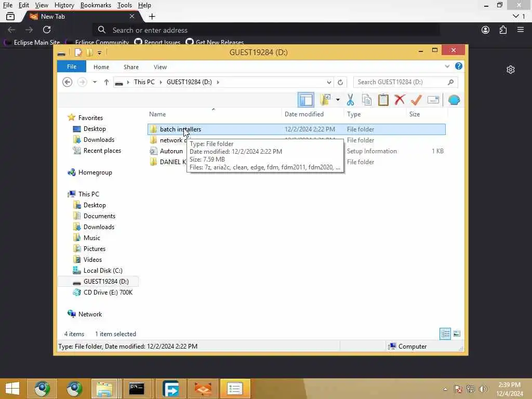The image size is (532, 399).
Task: Open the explorer File tab
Action: (x=72, y=66)
